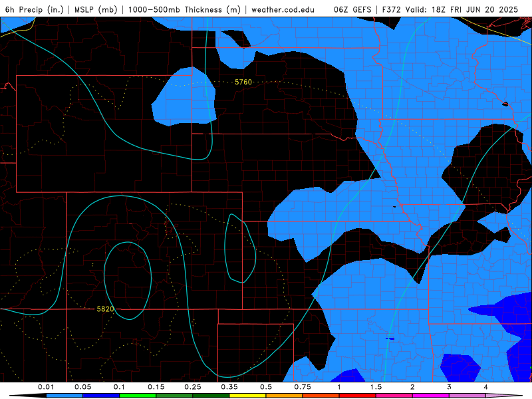Click the "0.01" legend value
The width and height of the screenshot is (532, 399).
pos(46,387)
